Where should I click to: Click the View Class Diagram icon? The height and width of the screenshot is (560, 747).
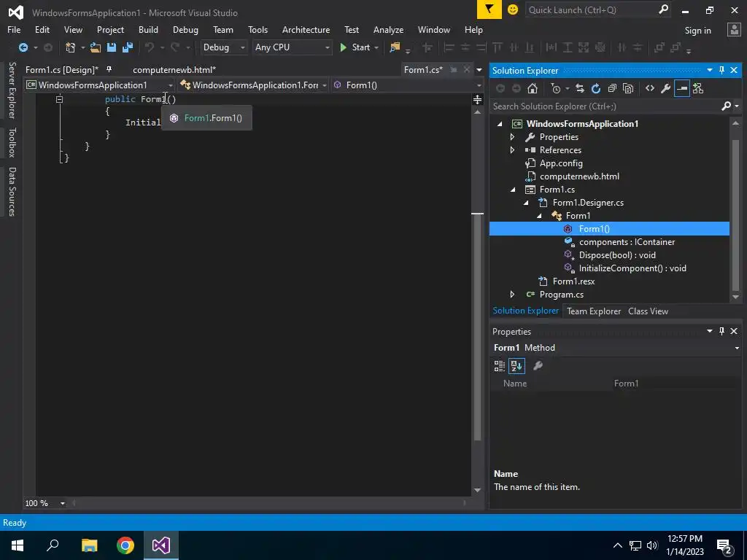pos(698,88)
